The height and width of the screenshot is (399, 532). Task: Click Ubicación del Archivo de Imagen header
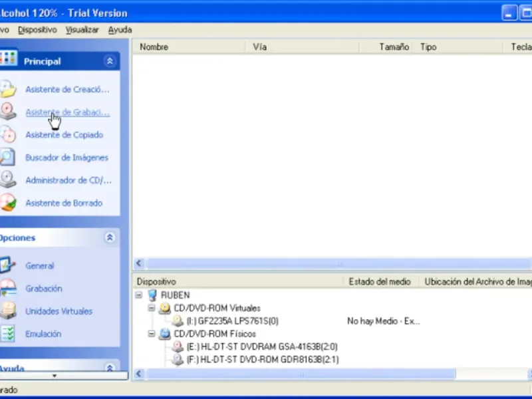(x=475, y=281)
